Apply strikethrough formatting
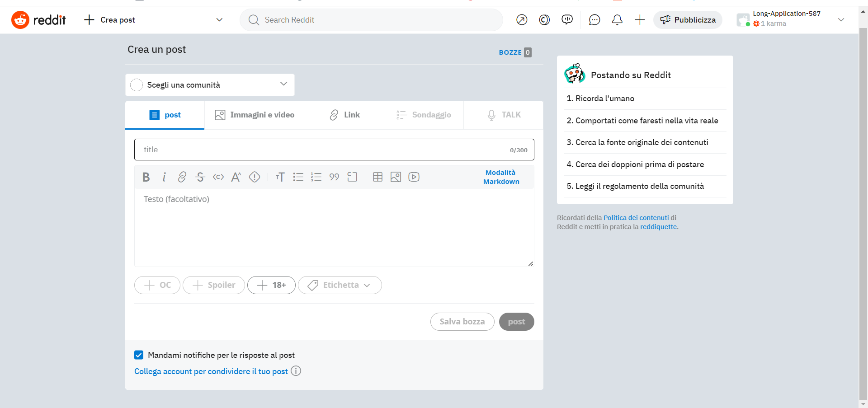868x408 pixels. [200, 177]
